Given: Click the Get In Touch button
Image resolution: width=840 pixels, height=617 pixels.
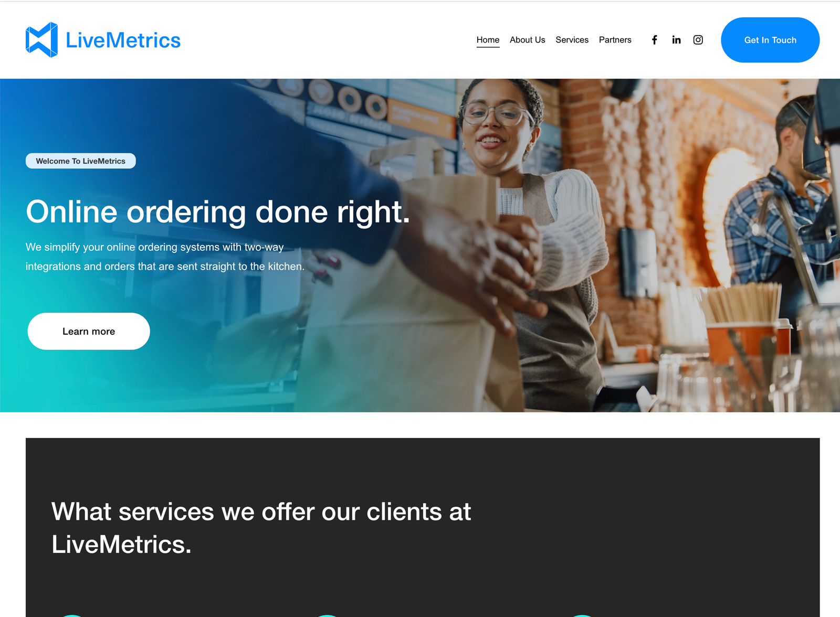Looking at the screenshot, I should point(770,40).
